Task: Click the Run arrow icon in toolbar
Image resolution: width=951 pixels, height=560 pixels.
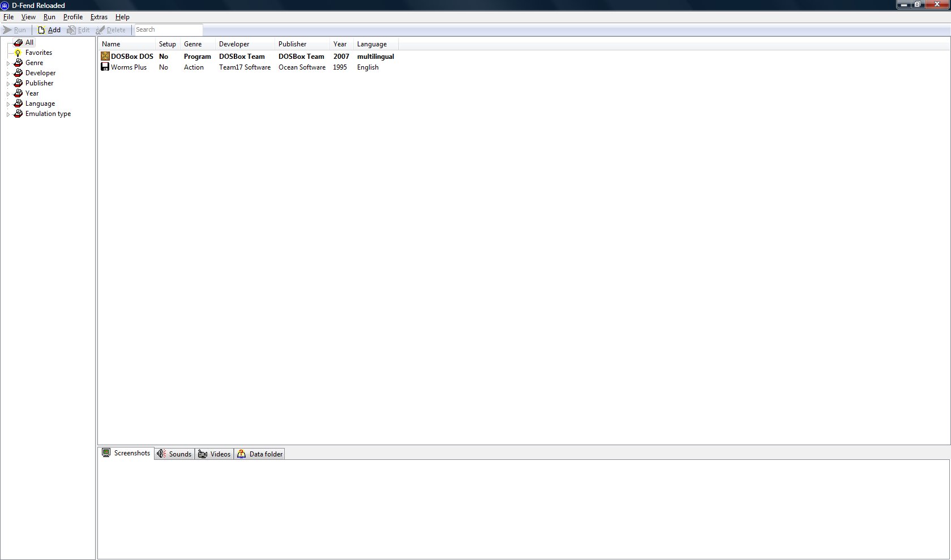Action: coord(7,30)
